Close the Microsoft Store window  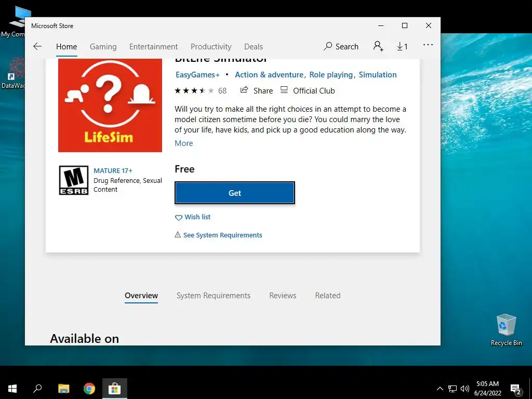click(429, 26)
